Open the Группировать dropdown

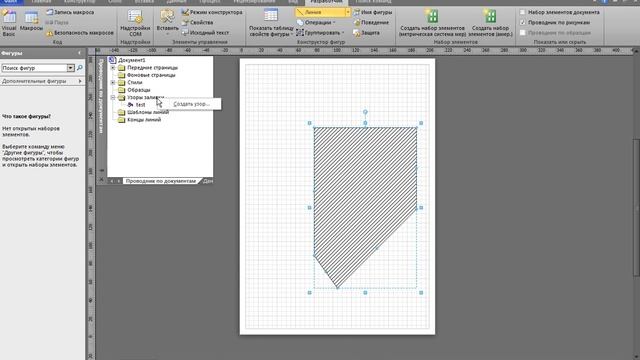pos(320,33)
